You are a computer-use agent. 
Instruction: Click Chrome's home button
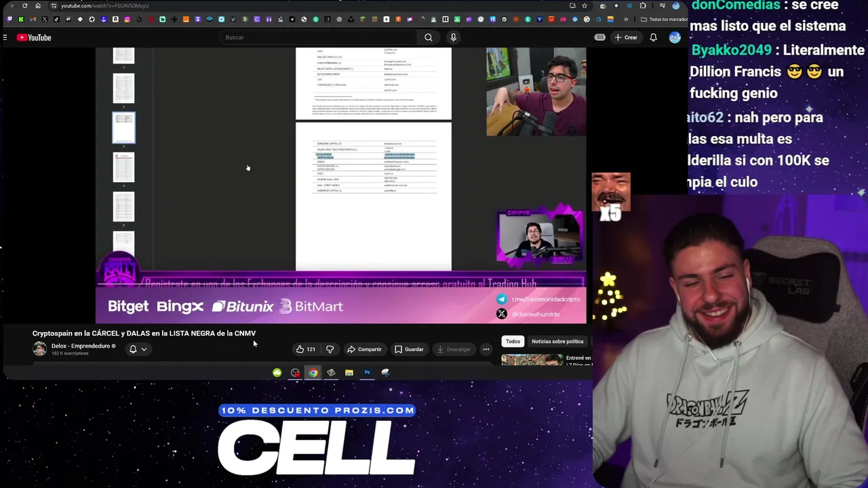(38, 5)
